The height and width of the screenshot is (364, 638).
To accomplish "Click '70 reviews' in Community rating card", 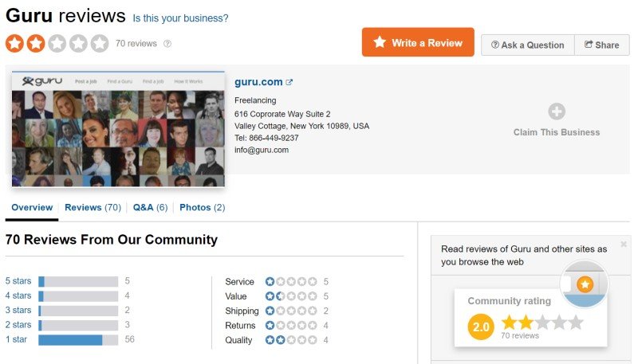I will (520, 335).
